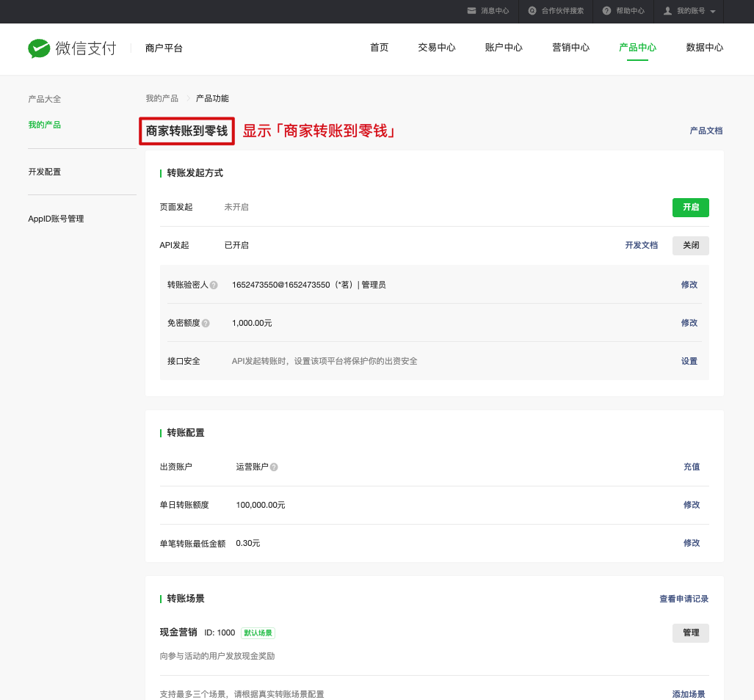
Task: Click 我的产品 breadcrumb link
Action: (162, 98)
